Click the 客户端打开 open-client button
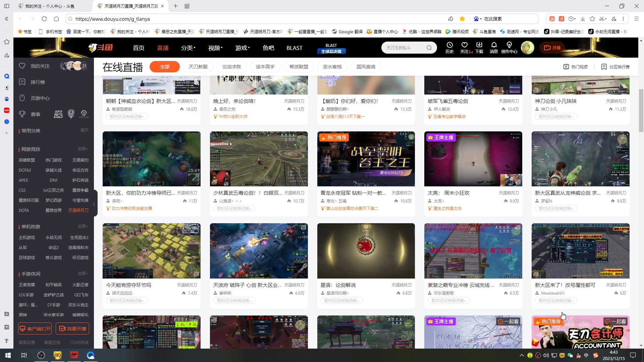This screenshot has width=644, height=362. coord(35,328)
